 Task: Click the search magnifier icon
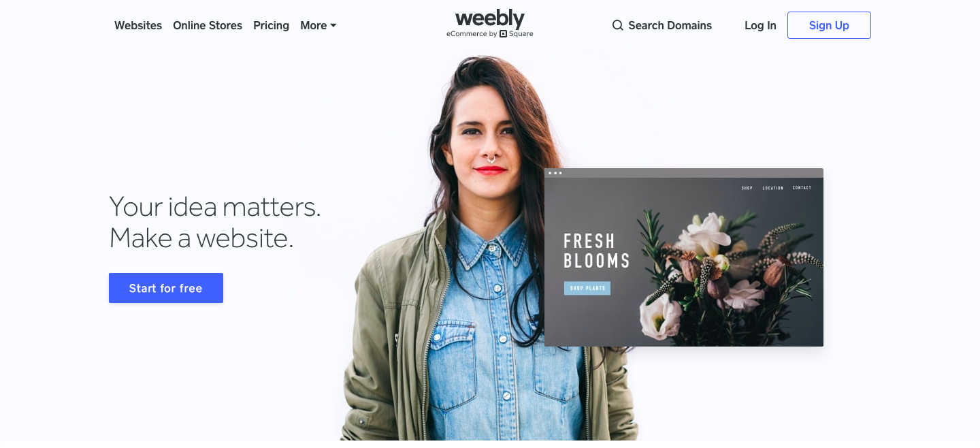click(x=617, y=25)
